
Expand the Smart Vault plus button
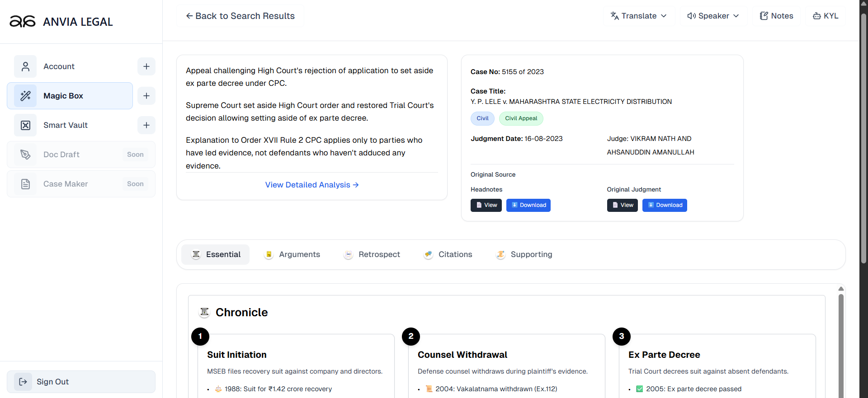click(146, 125)
